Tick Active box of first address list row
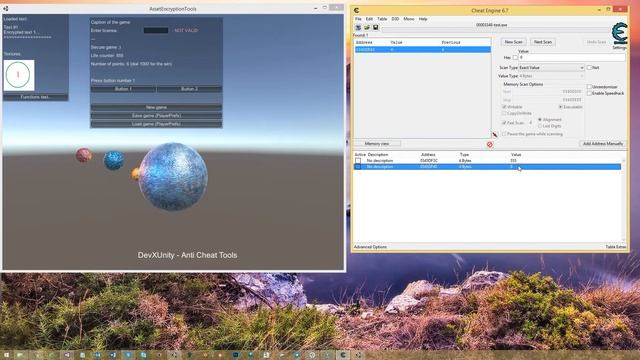The height and width of the screenshot is (360, 640). (358, 161)
